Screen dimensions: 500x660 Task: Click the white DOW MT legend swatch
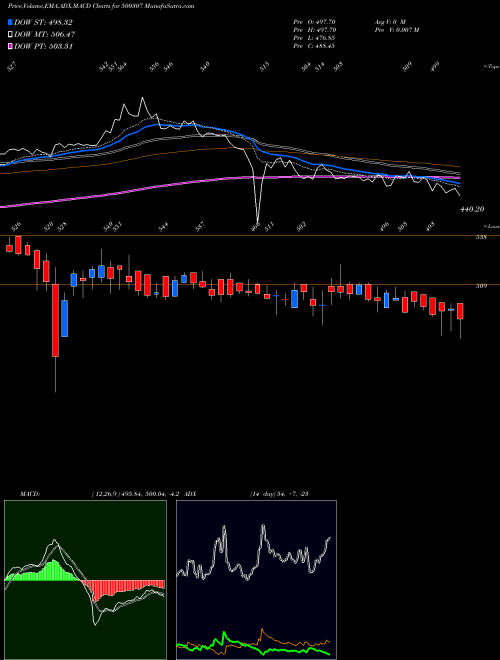(11, 34)
